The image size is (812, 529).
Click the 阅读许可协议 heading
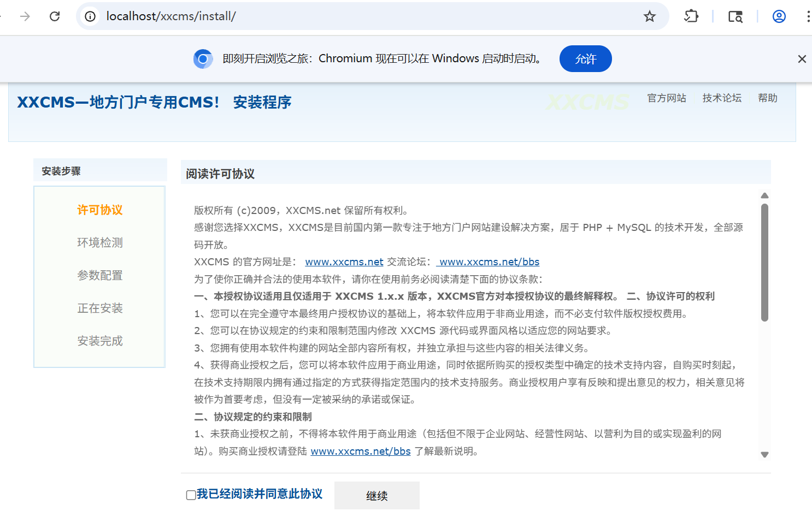tap(220, 174)
